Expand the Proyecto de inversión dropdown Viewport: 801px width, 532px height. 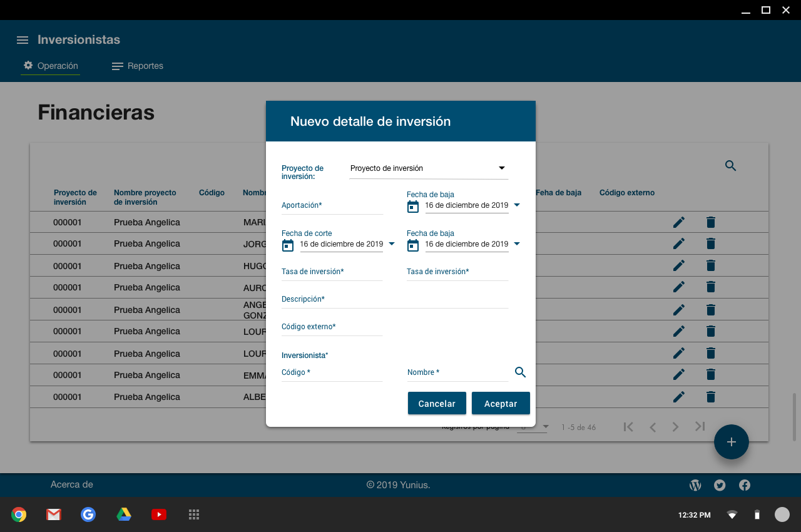click(x=501, y=168)
